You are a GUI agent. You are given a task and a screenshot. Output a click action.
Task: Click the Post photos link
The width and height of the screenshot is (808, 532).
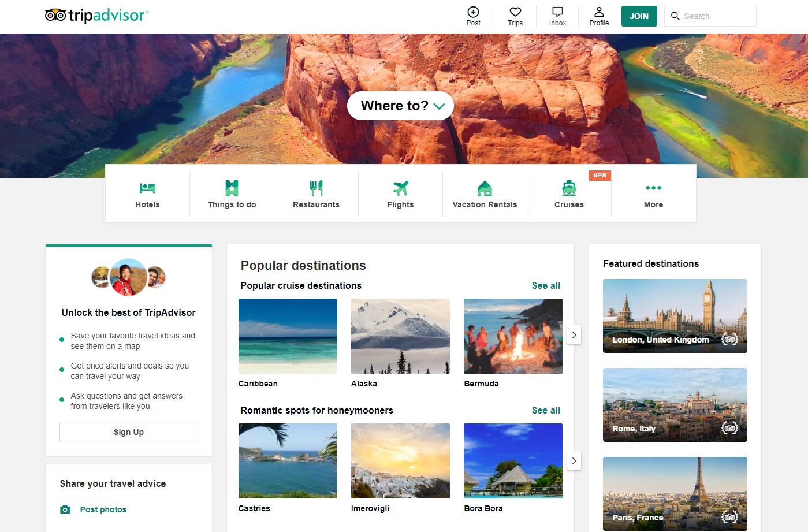(103, 509)
